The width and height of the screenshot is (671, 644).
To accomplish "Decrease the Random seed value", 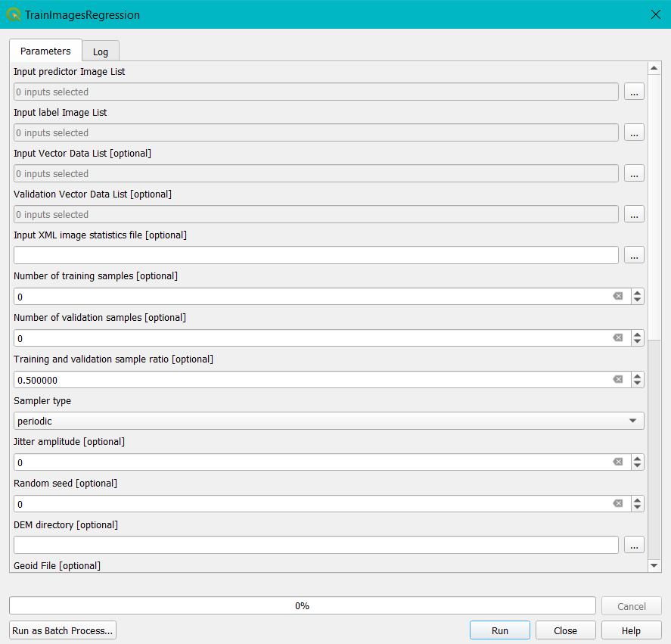I will pyautogui.click(x=638, y=508).
